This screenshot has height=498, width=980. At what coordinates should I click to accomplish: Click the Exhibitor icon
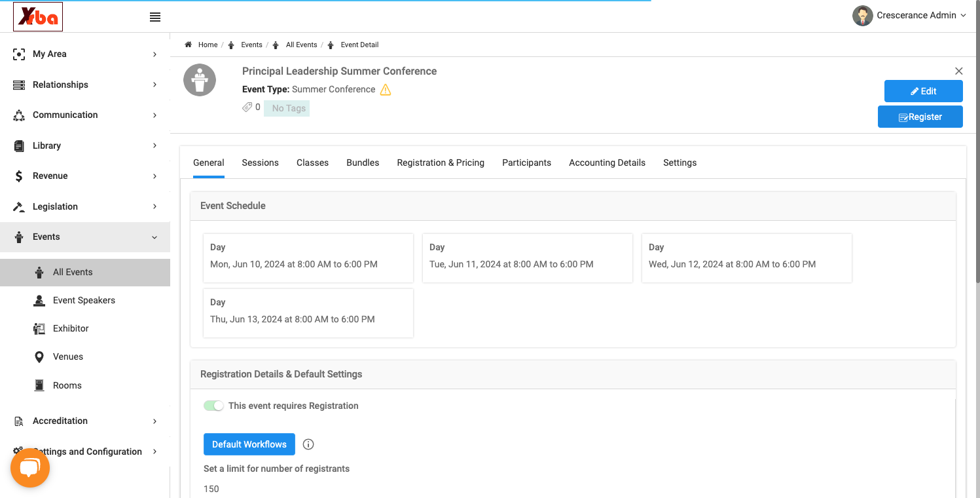pos(39,328)
